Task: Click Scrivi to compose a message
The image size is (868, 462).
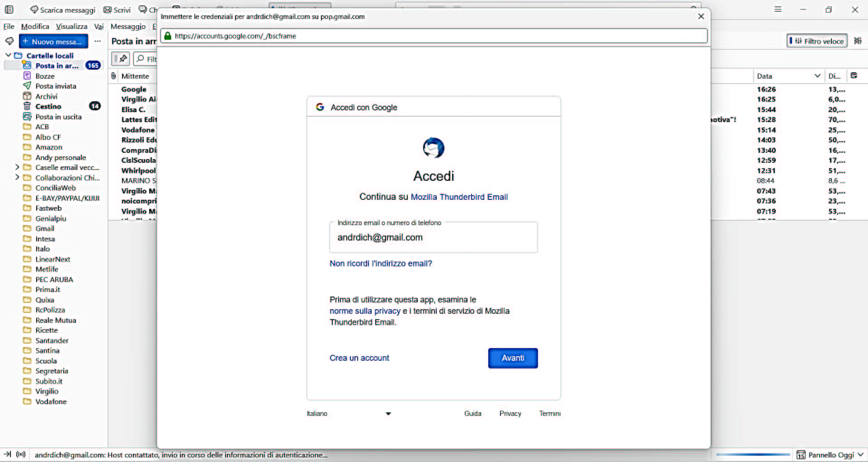Action: (x=117, y=10)
